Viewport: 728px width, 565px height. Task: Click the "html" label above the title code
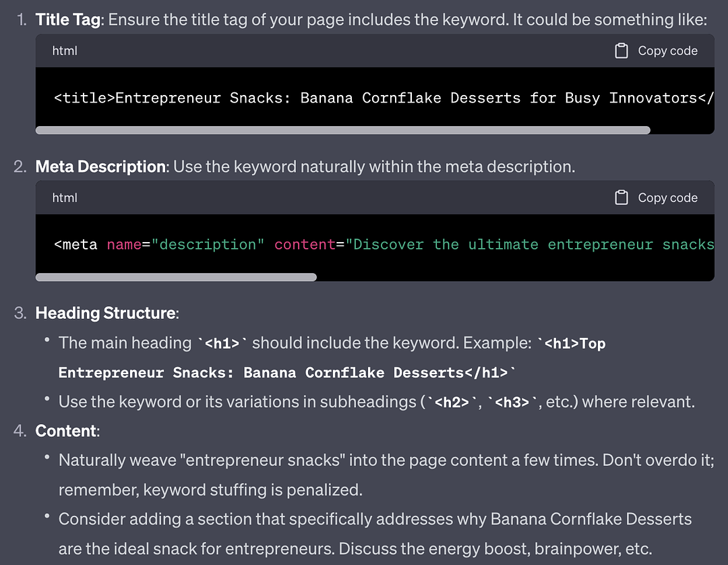(65, 51)
